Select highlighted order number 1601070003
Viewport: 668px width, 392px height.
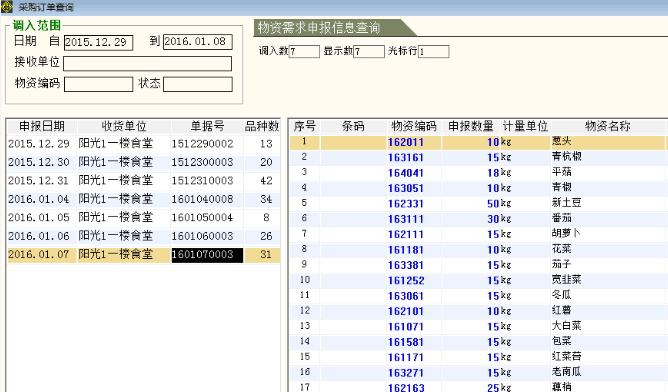tap(207, 255)
